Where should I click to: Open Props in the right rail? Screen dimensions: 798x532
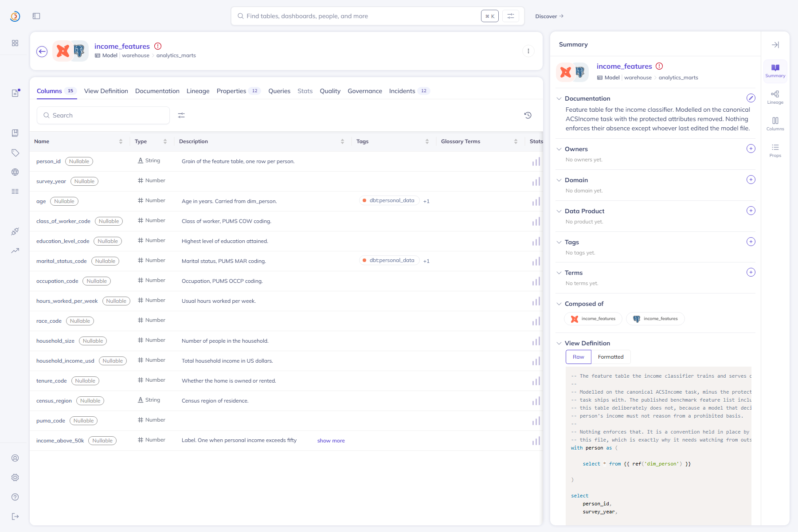point(775,151)
